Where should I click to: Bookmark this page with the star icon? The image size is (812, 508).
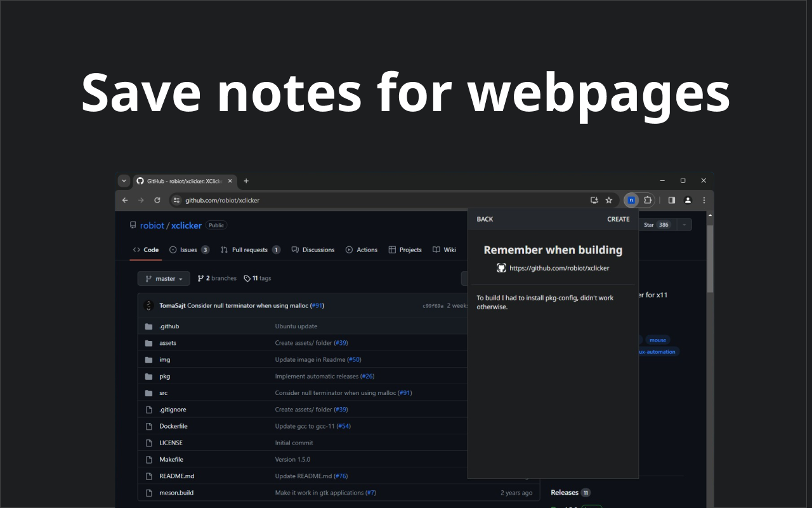point(609,200)
